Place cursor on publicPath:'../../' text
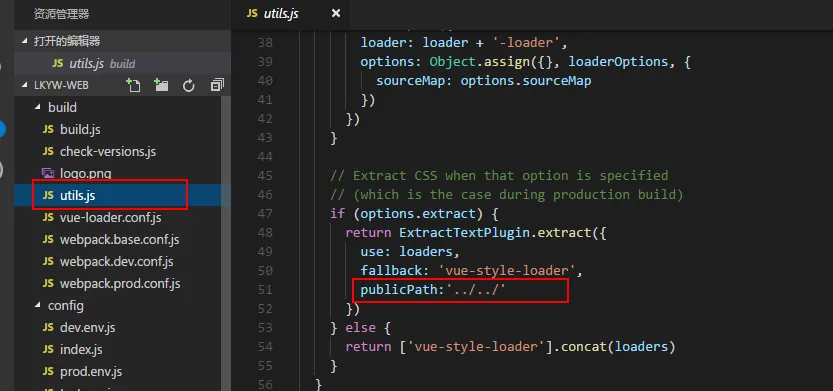The image size is (833, 391). click(434, 290)
